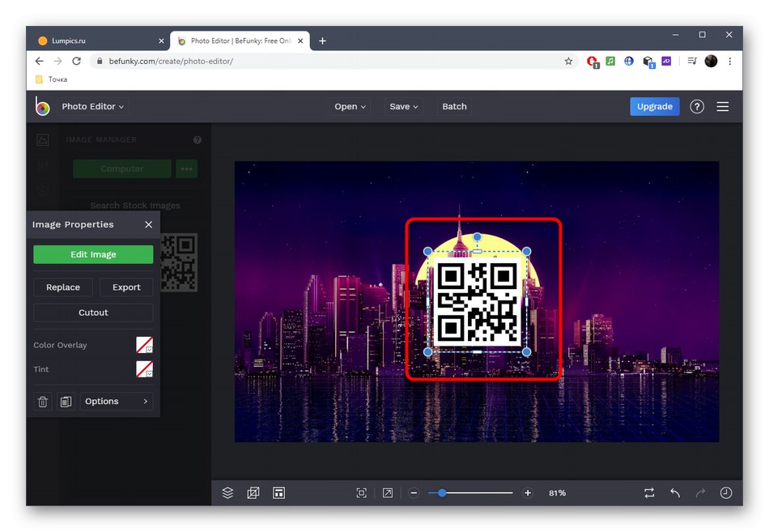The width and height of the screenshot is (769, 532).
Task: Click the Replace button
Action: [x=63, y=287]
